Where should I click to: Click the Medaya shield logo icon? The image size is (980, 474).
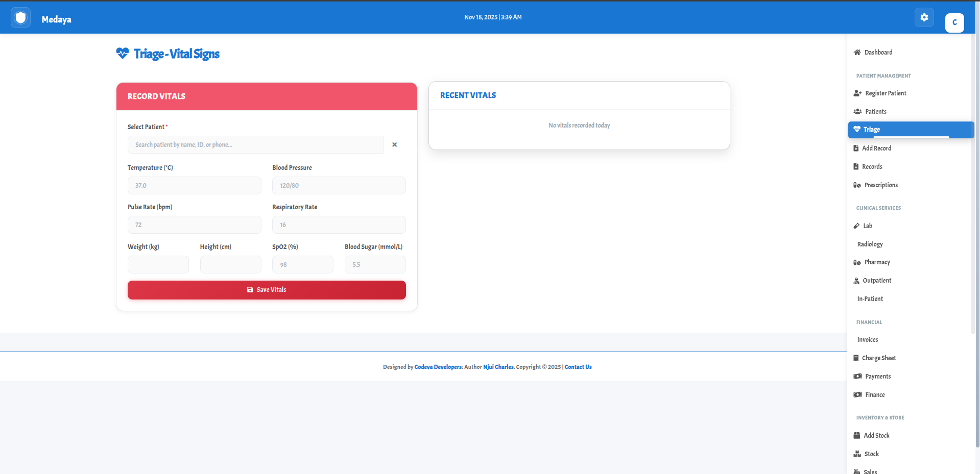20,18
